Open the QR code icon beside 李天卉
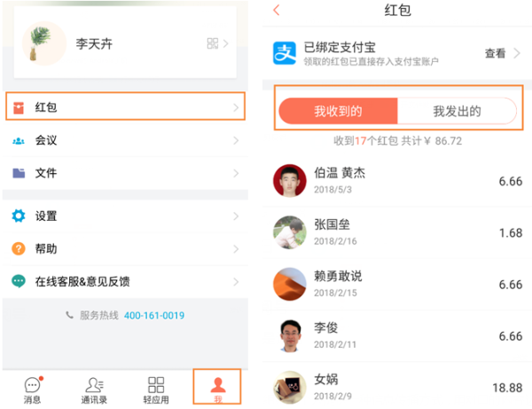Image resolution: width=532 pixels, height=409 pixels. [213, 43]
